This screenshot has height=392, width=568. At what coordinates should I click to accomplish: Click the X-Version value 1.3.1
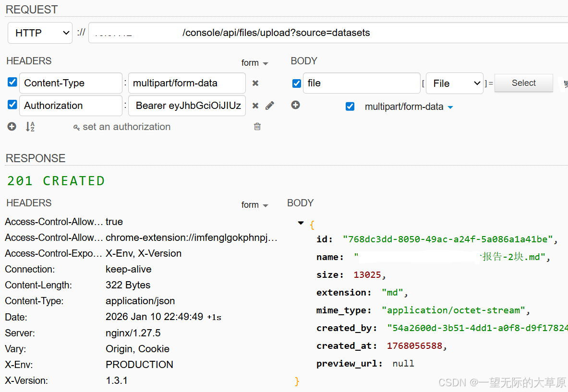[117, 380]
